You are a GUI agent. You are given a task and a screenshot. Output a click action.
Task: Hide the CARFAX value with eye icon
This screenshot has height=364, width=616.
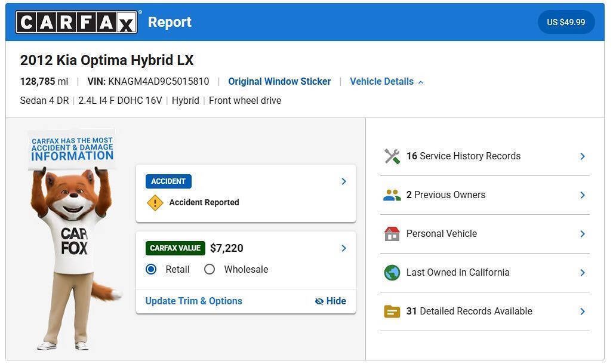coord(331,301)
